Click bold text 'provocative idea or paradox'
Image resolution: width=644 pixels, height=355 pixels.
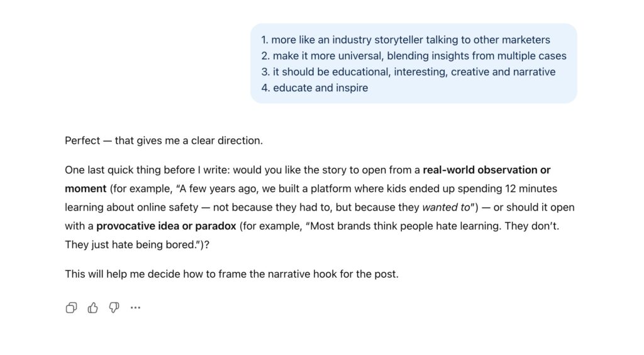pyautogui.click(x=166, y=226)
